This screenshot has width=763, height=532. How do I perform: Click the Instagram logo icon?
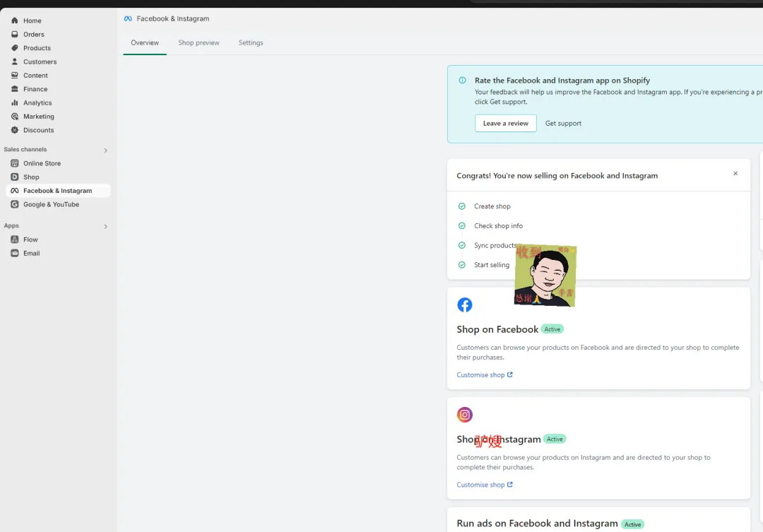tap(465, 415)
